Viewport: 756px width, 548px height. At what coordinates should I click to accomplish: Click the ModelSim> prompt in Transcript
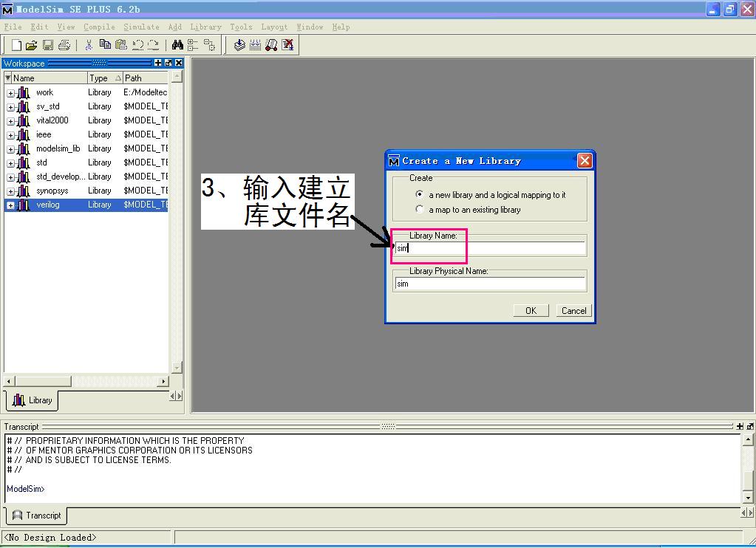[x=26, y=489]
